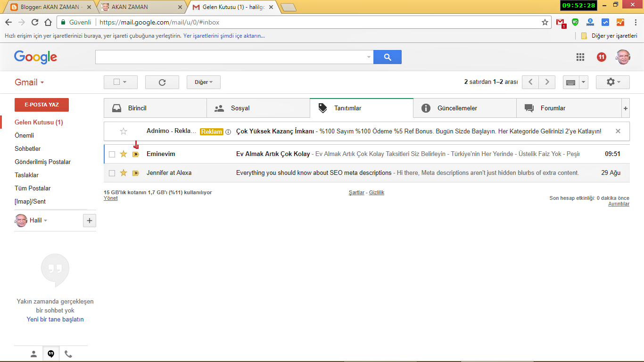Open the Taslaklar folder
The width and height of the screenshot is (644, 362).
[x=26, y=175]
